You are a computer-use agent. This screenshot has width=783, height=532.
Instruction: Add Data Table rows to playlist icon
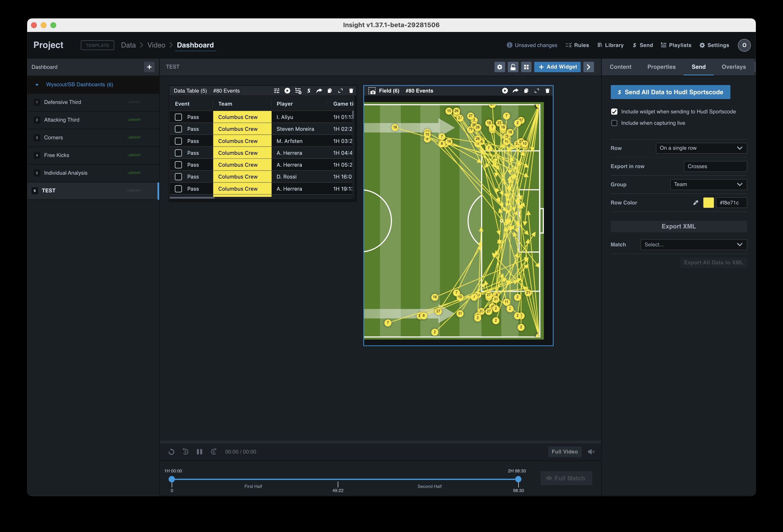click(x=298, y=91)
